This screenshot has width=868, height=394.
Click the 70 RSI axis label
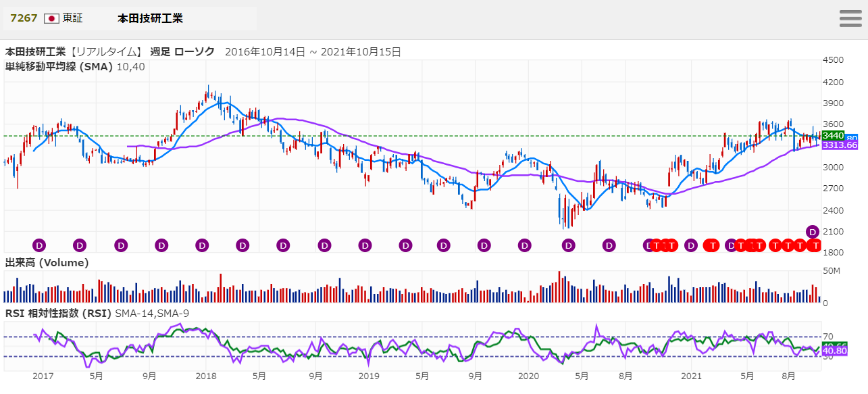(828, 336)
